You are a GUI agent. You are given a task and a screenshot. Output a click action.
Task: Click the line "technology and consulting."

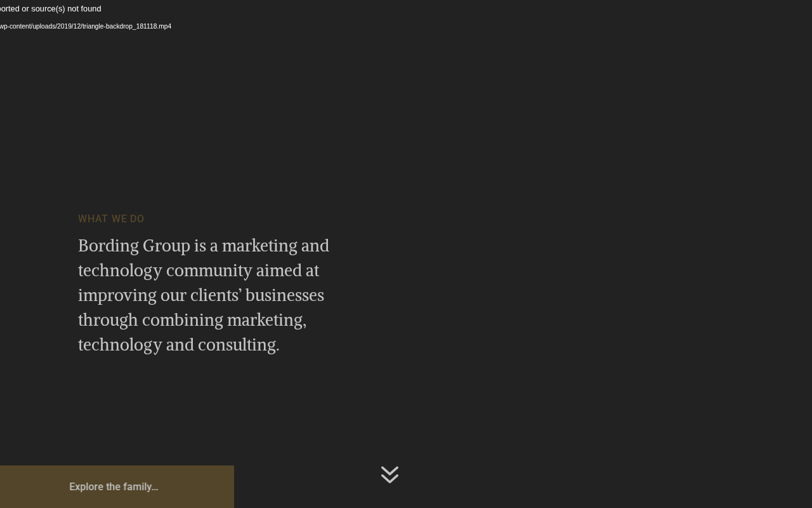point(179,345)
